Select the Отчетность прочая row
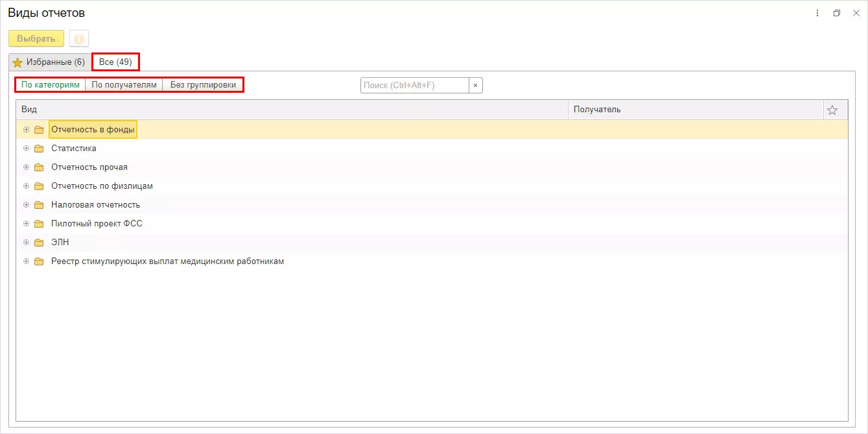868x434 pixels. [432, 167]
